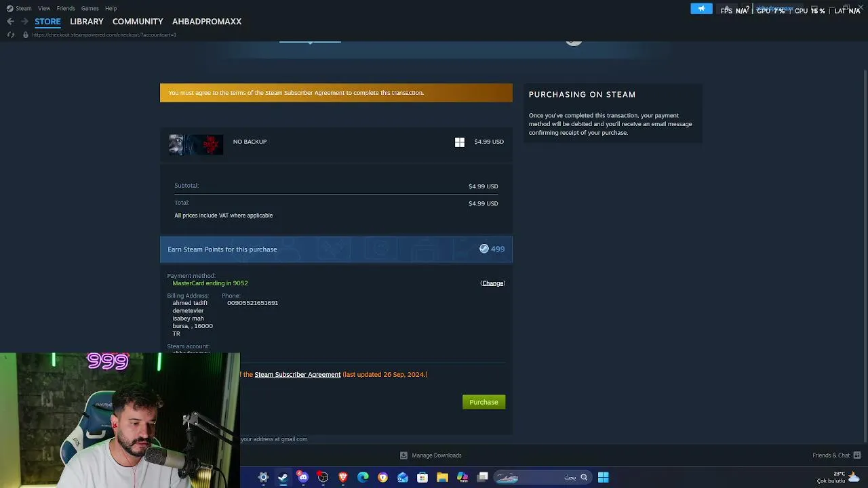Click the Steam Points coin icon
This screenshot has height=488, width=868.
[x=484, y=249]
